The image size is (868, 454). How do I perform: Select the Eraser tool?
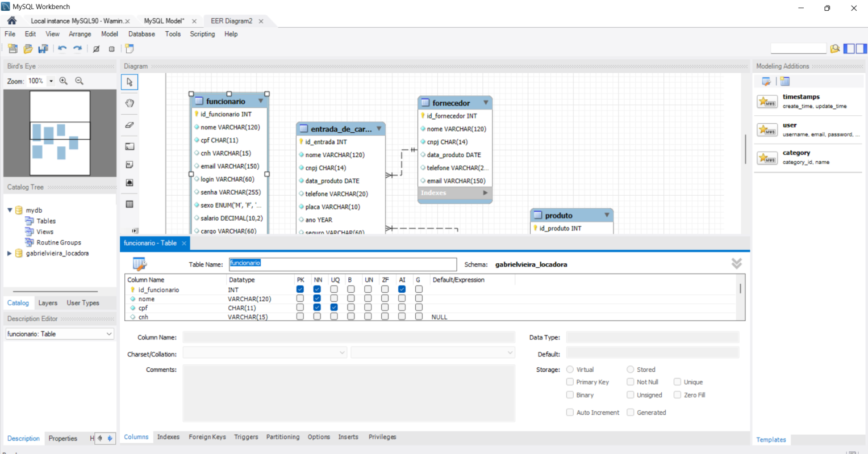[130, 125]
